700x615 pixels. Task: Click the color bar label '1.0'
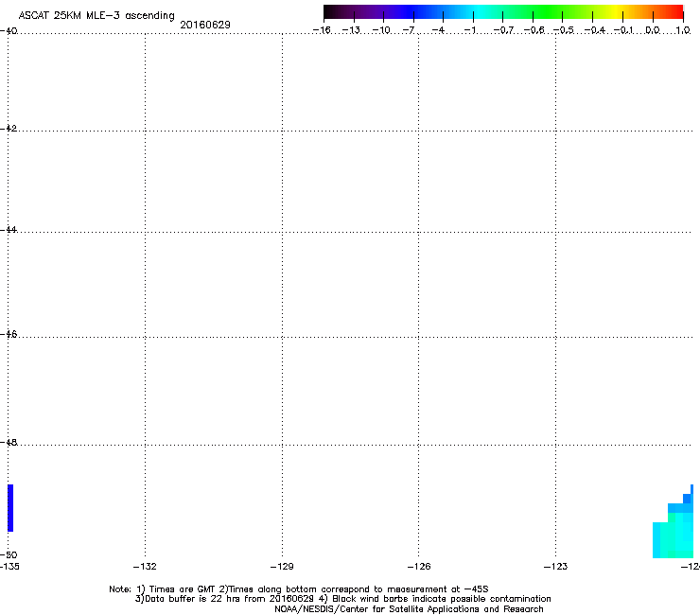(683, 30)
